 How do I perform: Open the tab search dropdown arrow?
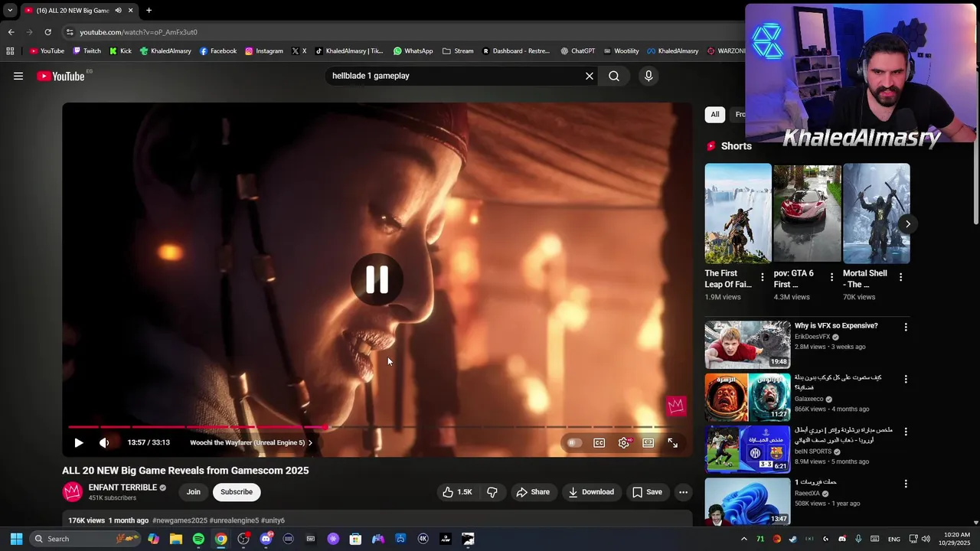(x=10, y=11)
